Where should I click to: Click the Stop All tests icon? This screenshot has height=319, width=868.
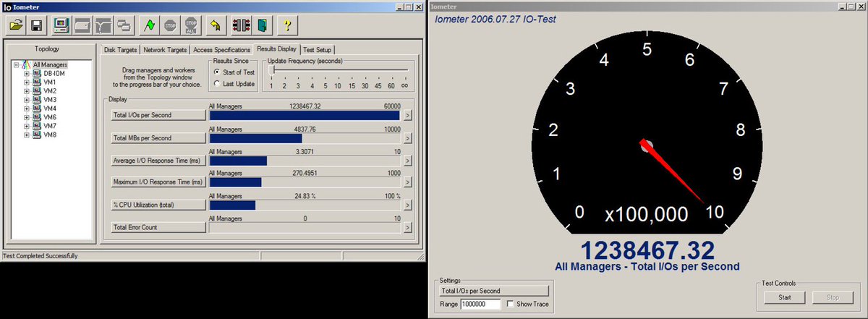pyautogui.click(x=191, y=26)
